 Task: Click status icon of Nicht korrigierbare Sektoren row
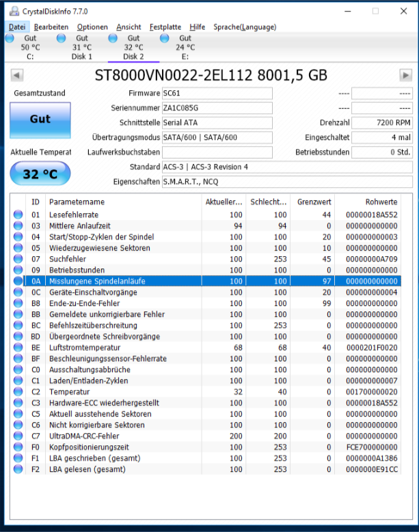[x=18, y=425]
